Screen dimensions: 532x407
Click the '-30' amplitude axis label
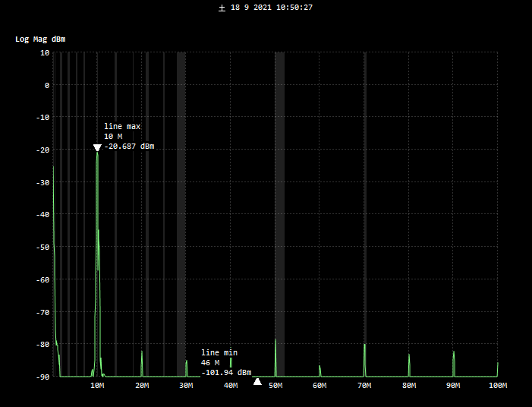(42, 183)
